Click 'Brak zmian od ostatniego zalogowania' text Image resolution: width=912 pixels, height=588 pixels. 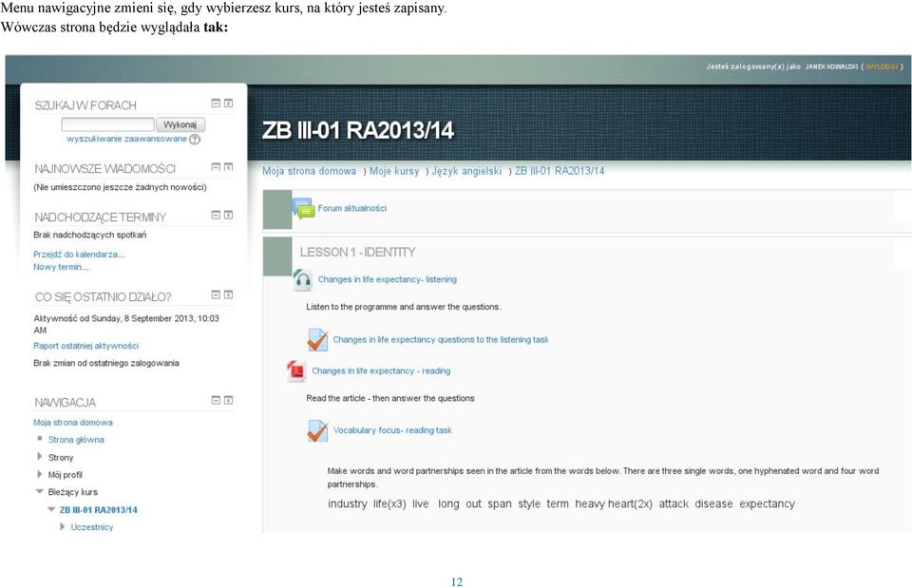[106, 363]
